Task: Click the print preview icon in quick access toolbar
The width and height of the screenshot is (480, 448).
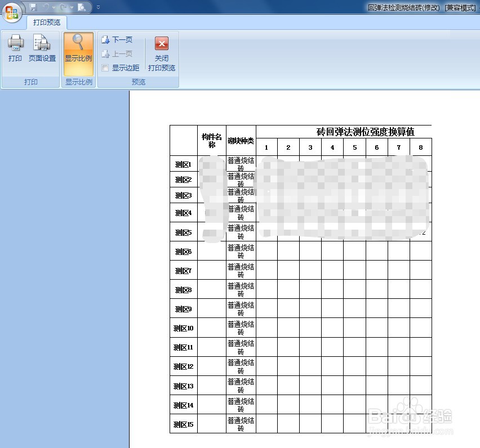Action: coord(82,7)
